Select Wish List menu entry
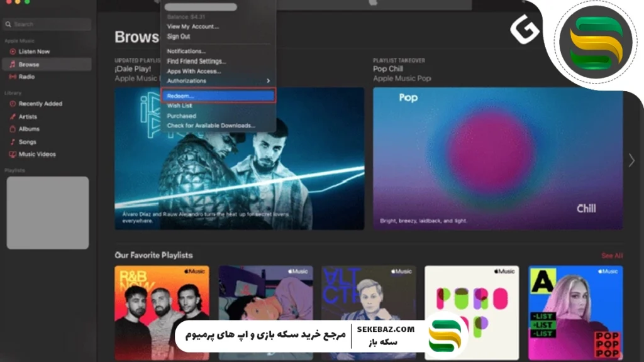The image size is (644, 362). [x=179, y=106]
